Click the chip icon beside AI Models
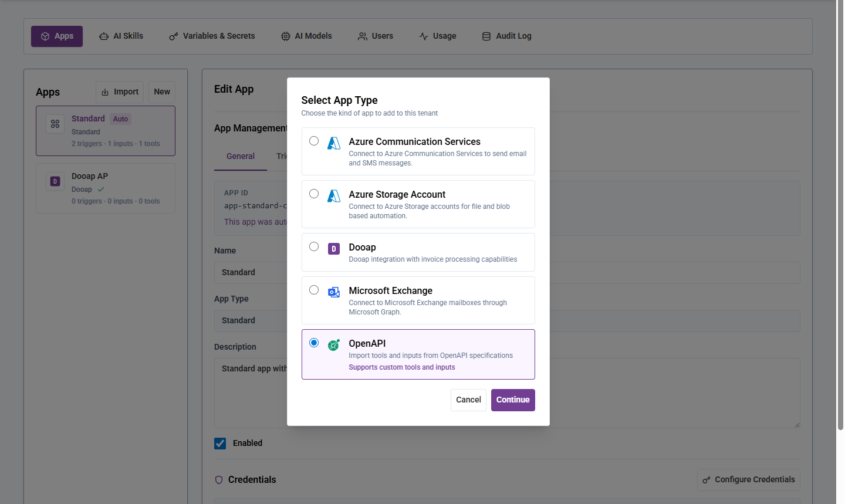The height and width of the screenshot is (504, 845). [286, 36]
